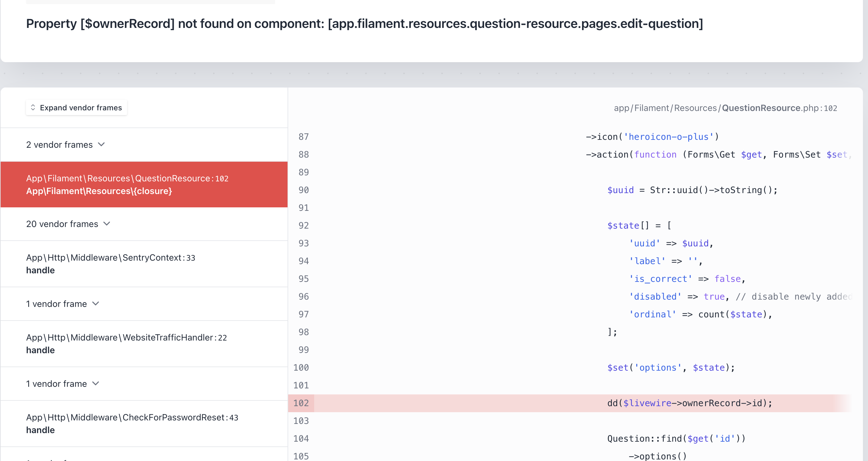Open the QuestionResource.php:102 file path link
868x461 pixels.
[x=725, y=108]
